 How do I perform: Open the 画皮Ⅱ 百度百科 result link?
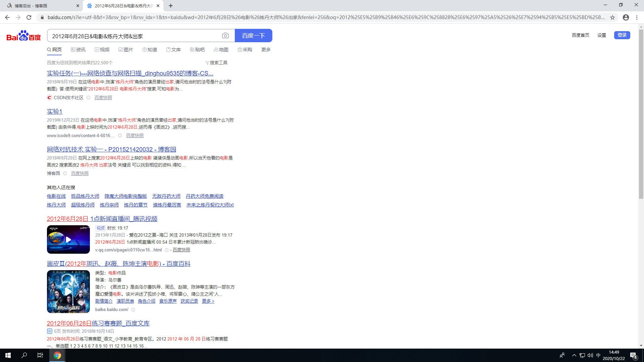[118, 264]
